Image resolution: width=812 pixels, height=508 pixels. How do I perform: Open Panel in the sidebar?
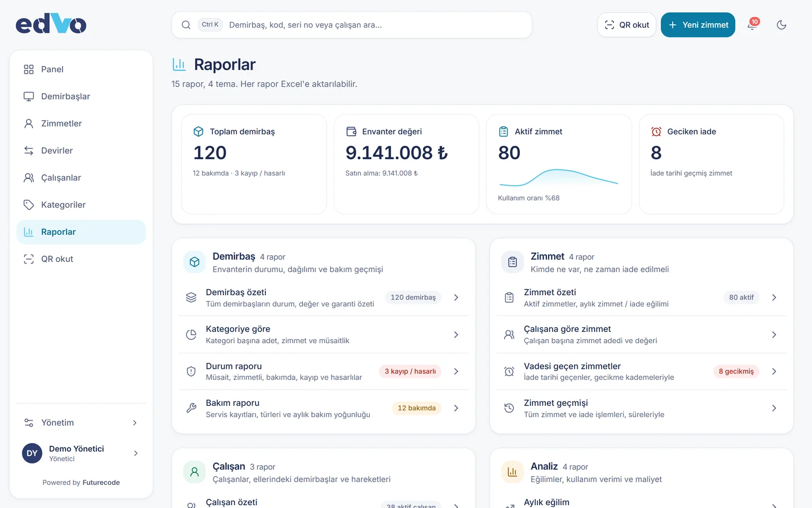tap(81, 69)
